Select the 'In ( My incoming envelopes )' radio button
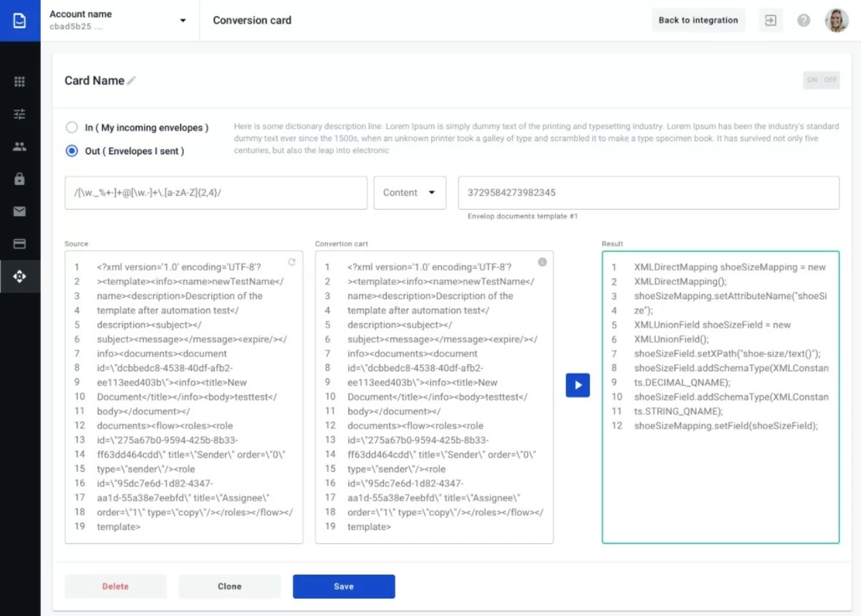The image size is (861, 616). pos(71,127)
